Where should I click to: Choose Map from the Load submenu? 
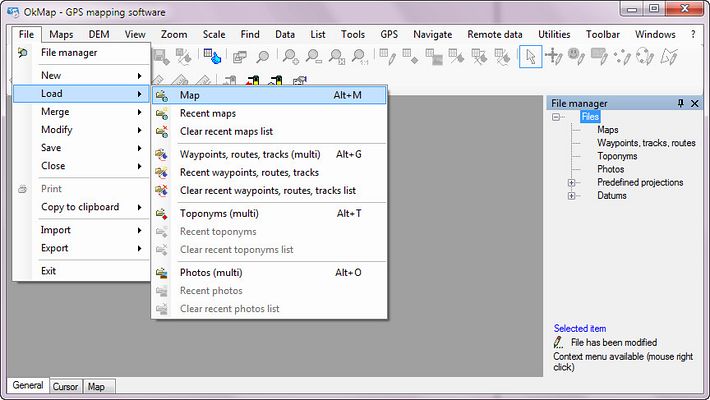click(x=269, y=95)
